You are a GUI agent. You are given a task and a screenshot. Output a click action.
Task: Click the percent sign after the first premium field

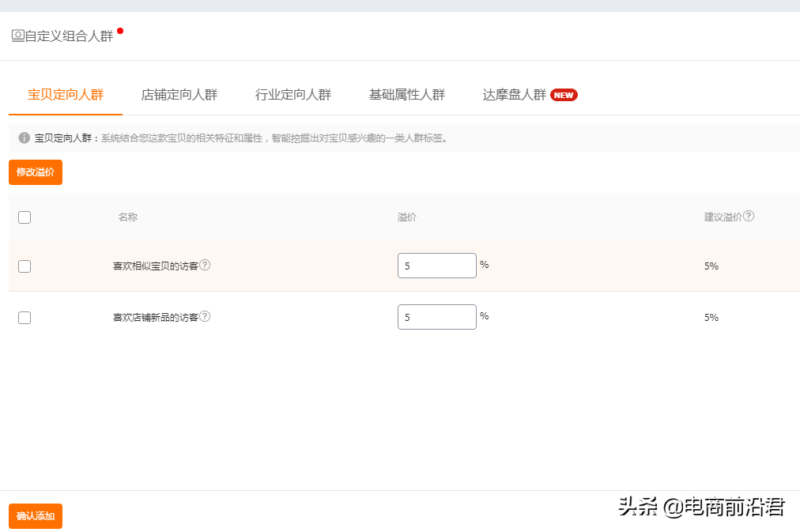tap(483, 266)
